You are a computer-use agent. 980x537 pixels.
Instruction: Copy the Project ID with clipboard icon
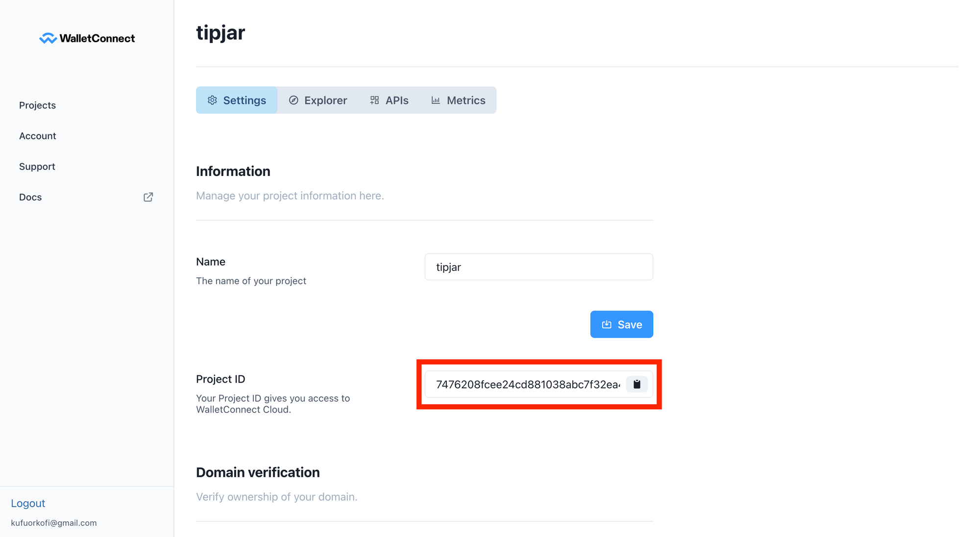pyautogui.click(x=637, y=384)
